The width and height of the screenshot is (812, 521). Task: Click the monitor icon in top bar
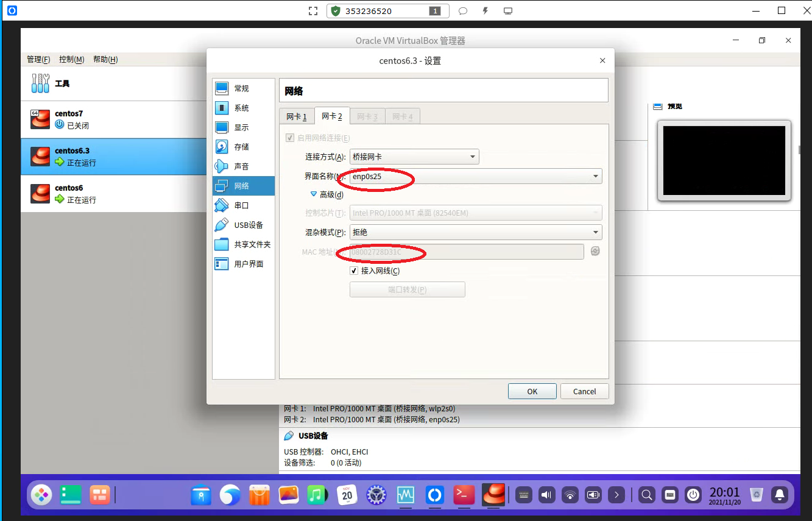click(x=508, y=11)
